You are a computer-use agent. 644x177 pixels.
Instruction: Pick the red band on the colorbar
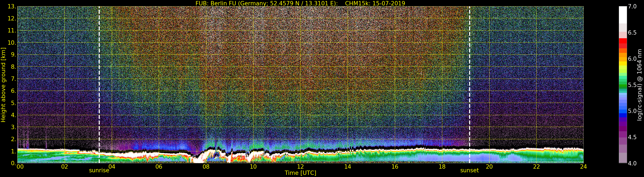(x=623, y=41)
